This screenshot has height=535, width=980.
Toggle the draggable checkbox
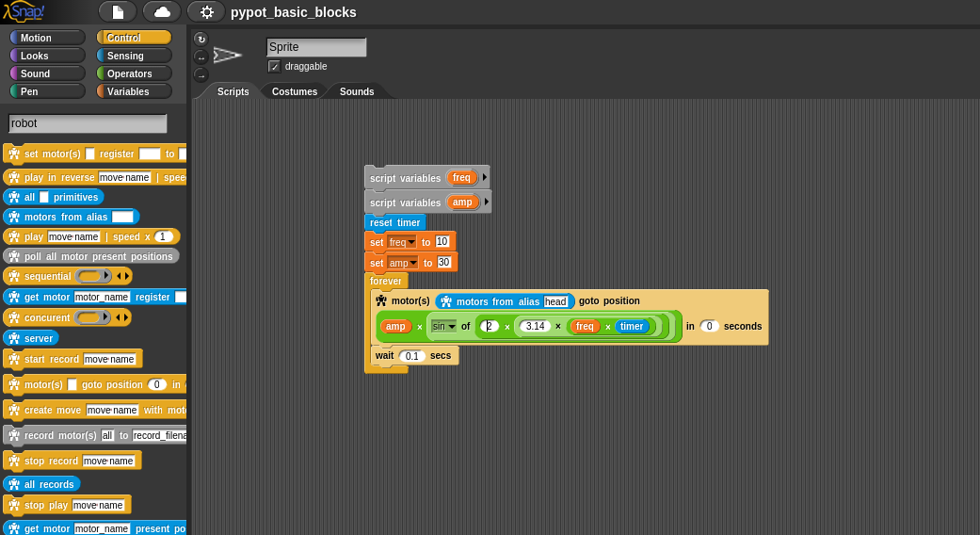click(x=274, y=66)
